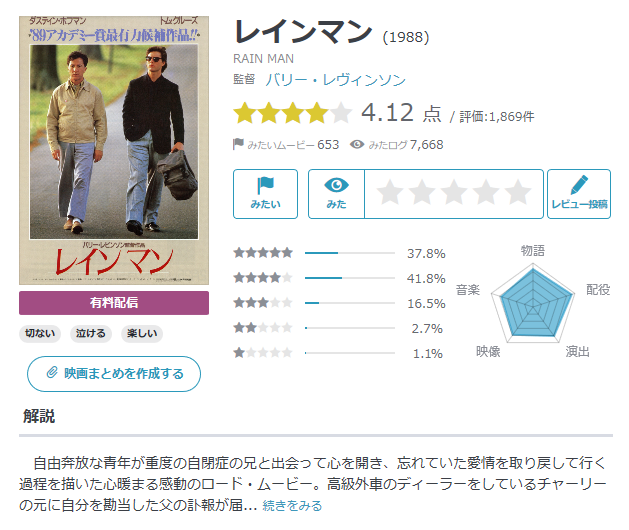Rate the movie five stars
The image size is (629, 530).
point(518,192)
